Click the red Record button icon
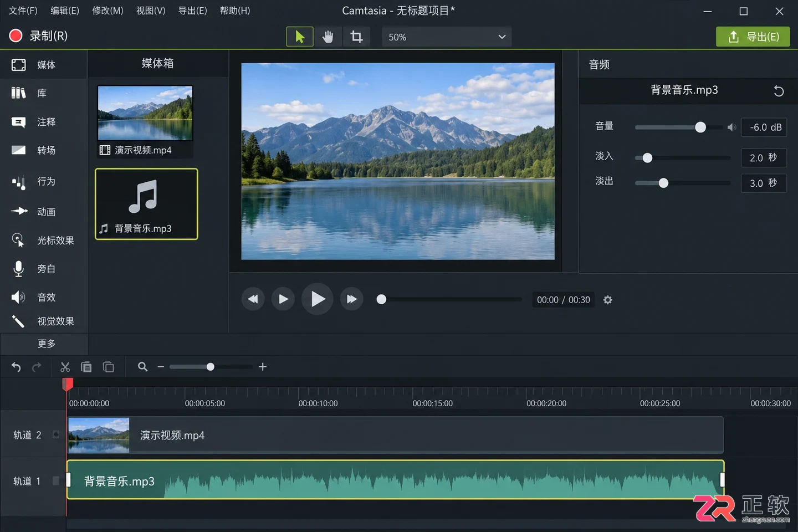 [x=16, y=36]
